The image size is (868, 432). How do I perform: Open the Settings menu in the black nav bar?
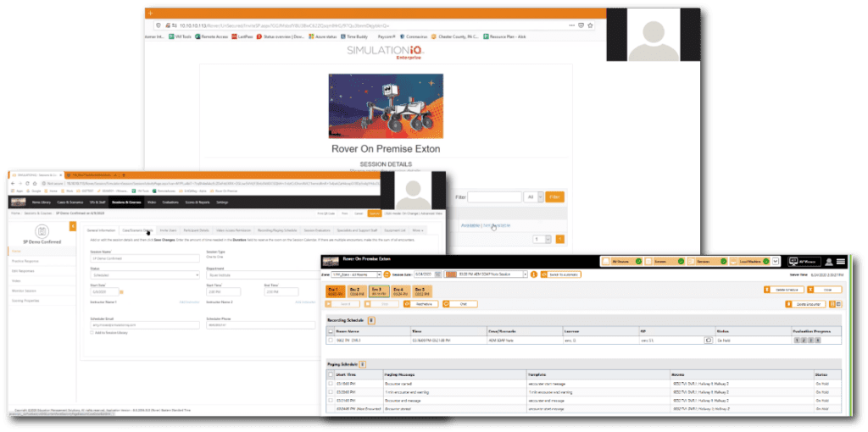point(222,202)
